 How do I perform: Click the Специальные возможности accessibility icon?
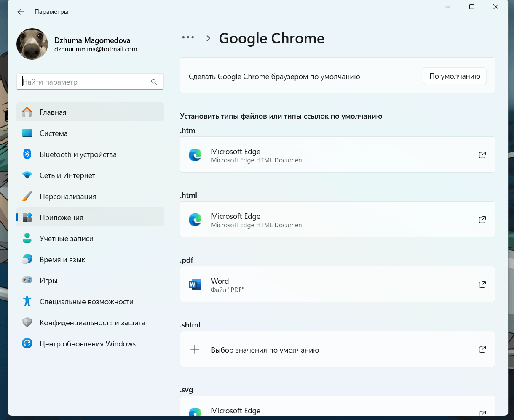(x=27, y=301)
